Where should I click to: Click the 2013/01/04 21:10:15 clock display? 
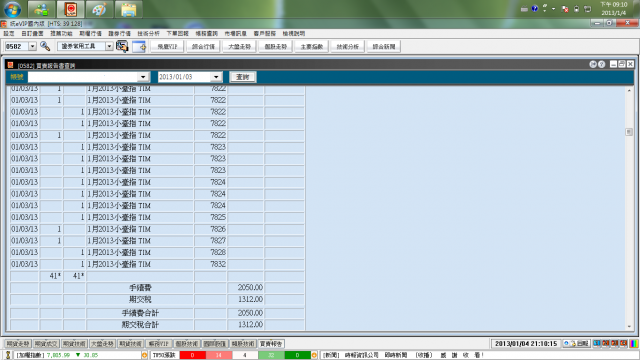[x=526, y=344]
